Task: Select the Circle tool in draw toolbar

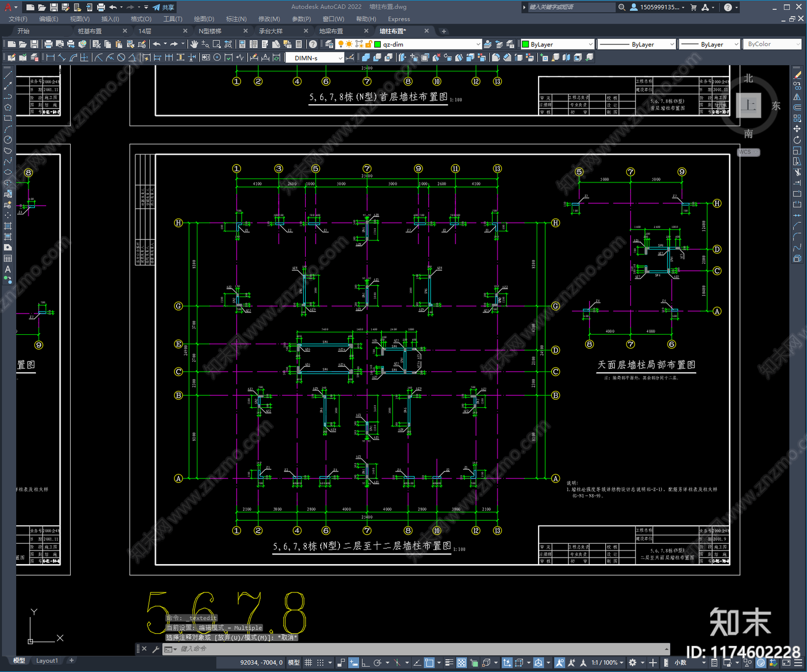Action: point(8,140)
